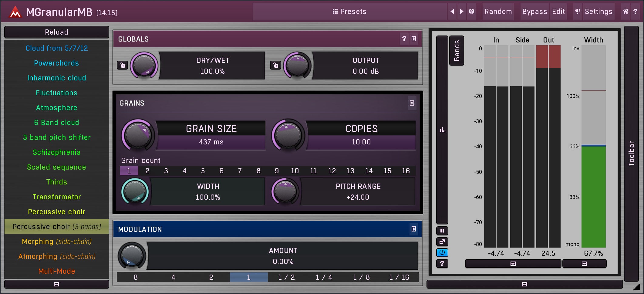Click the meter pop-out window icon
The width and height of the screenshot is (644, 294).
[x=442, y=242]
